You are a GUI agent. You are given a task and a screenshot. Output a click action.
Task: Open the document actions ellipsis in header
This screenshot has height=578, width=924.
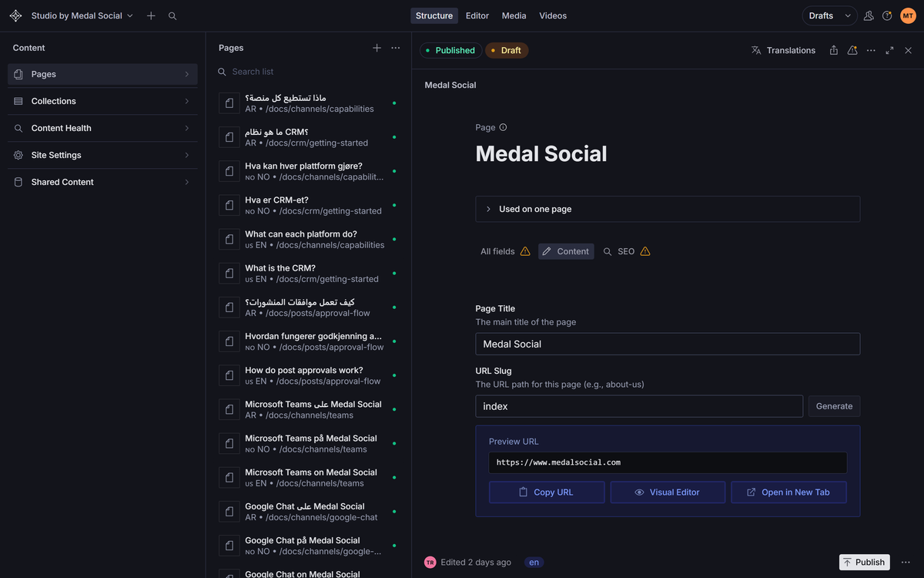click(871, 50)
